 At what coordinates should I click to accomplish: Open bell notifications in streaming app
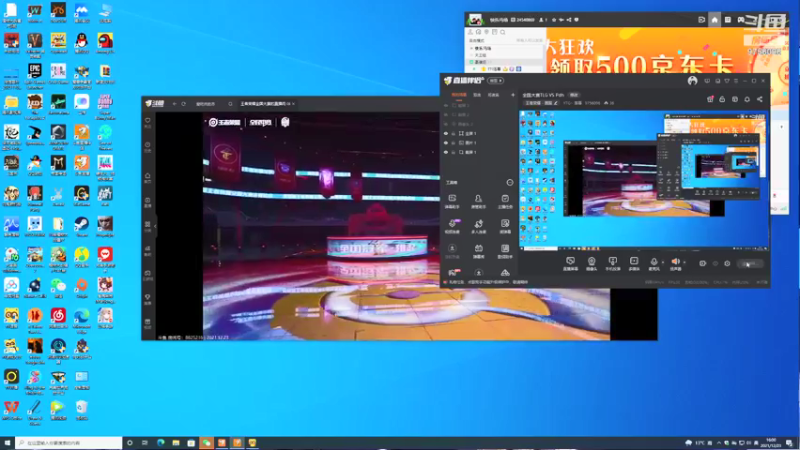[x=747, y=99]
